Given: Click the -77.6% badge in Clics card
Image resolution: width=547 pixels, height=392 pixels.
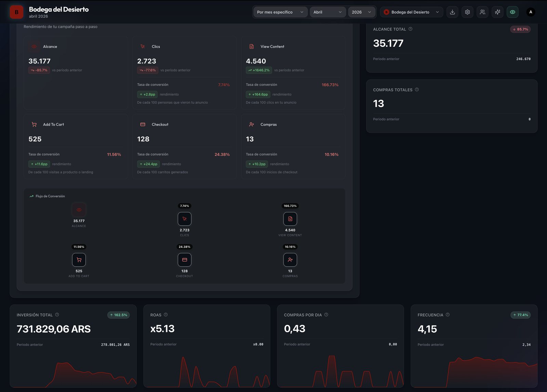Looking at the screenshot, I should pos(148,70).
